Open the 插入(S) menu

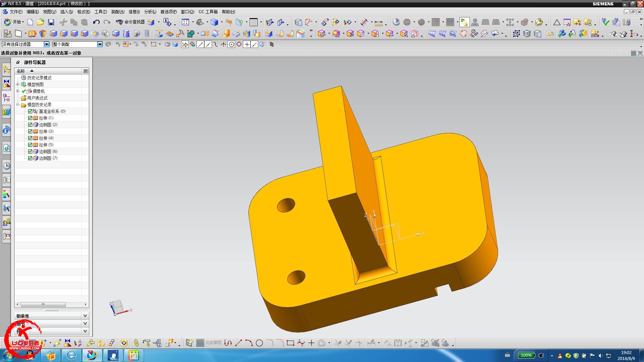(66, 12)
